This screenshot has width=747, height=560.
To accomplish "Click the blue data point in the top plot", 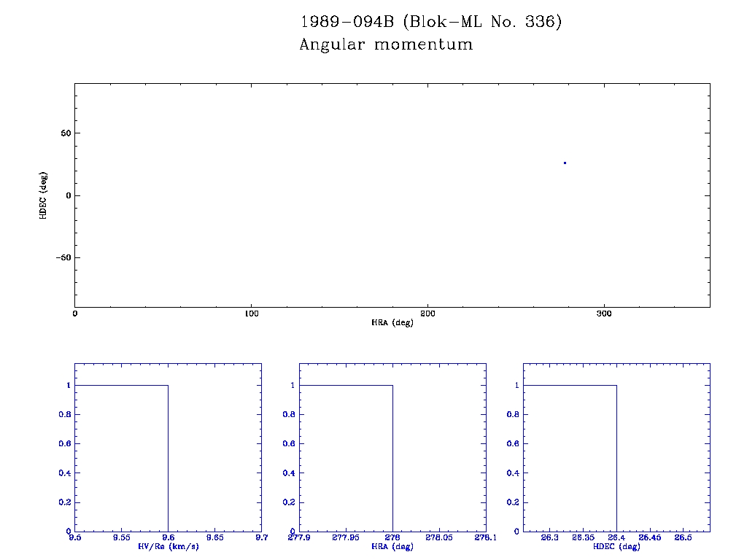I will click(565, 163).
